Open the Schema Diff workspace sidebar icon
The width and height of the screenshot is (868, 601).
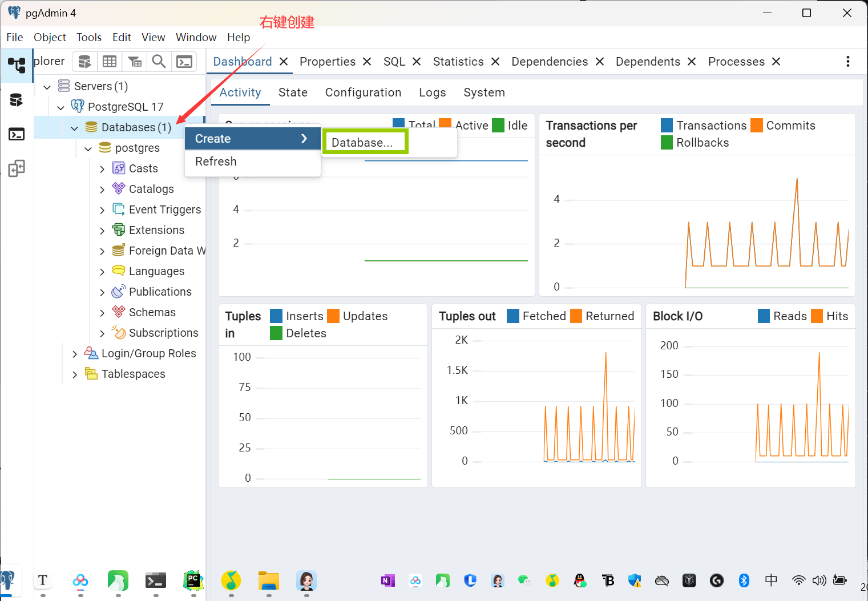(16, 168)
